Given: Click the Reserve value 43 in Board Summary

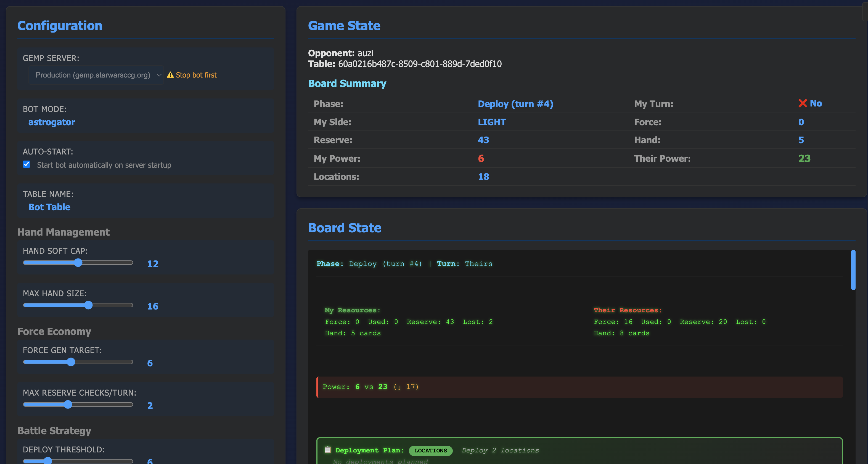Looking at the screenshot, I should [483, 140].
